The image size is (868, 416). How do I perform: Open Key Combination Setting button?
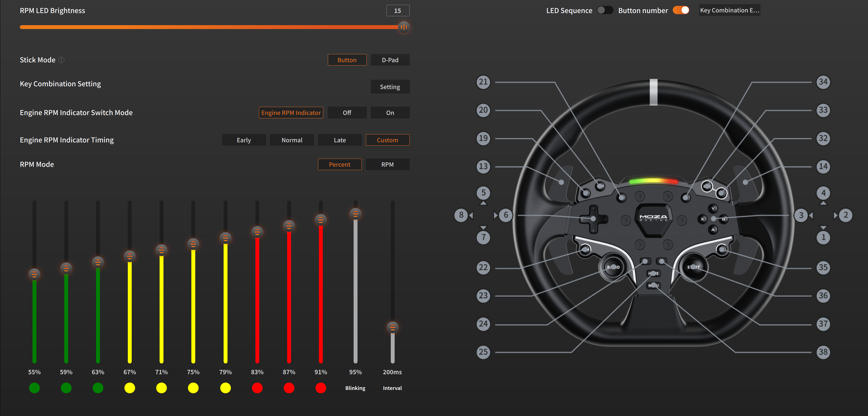[390, 87]
